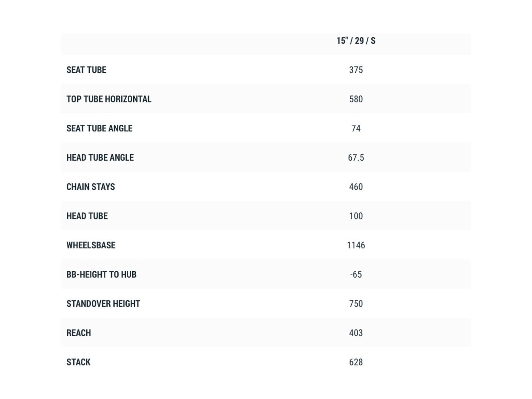Click the seat tube value 375
This screenshot has width=532, height=399.
click(356, 70)
